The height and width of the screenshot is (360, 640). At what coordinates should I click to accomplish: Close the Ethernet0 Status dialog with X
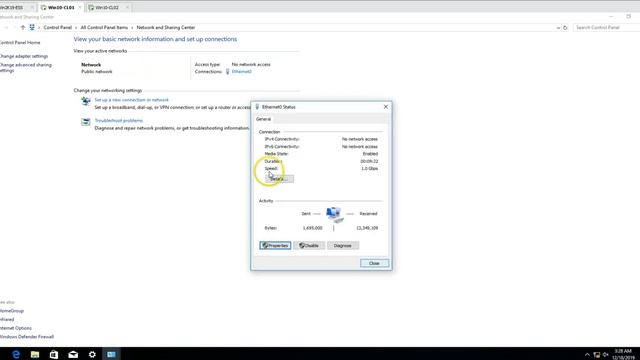(386, 107)
